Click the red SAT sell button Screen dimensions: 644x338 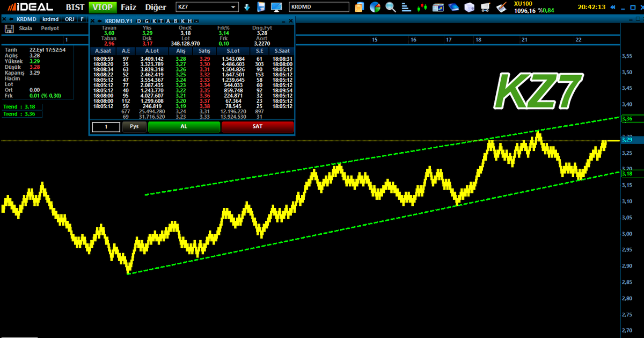point(258,127)
